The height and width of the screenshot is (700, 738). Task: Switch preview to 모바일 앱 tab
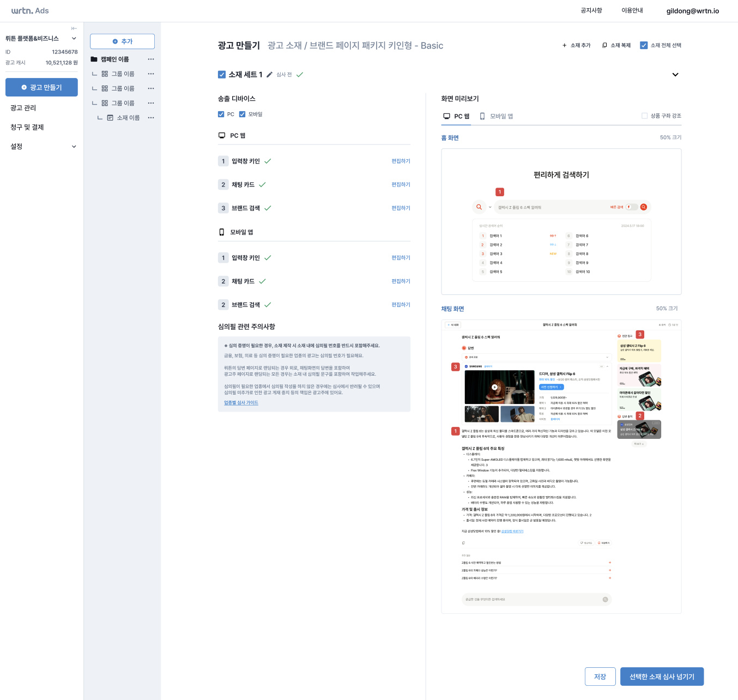point(497,116)
